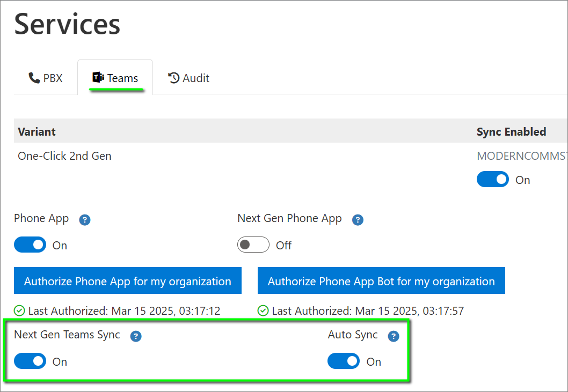Turn off the Auto Sync toggle
The height and width of the screenshot is (392, 568).
click(344, 361)
